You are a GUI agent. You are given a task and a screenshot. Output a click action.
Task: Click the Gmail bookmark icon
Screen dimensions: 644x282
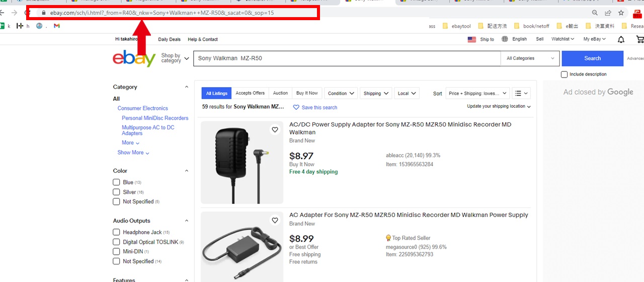coord(57,26)
